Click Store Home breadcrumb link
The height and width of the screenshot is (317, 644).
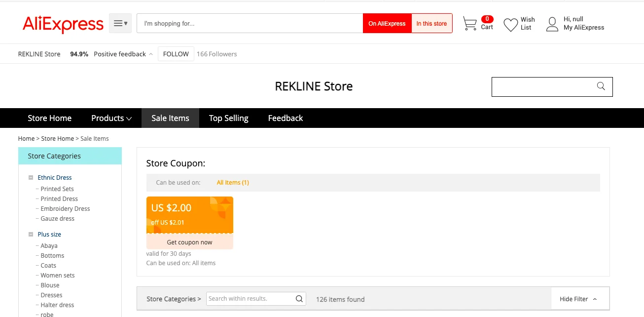pos(58,139)
